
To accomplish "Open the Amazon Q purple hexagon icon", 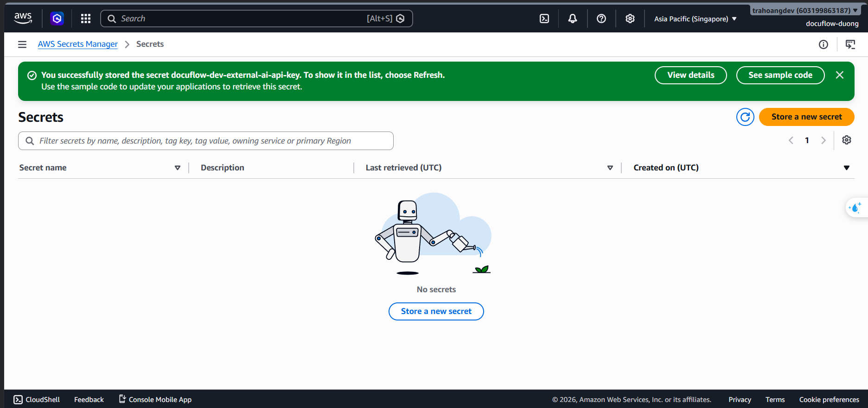I will (x=57, y=19).
